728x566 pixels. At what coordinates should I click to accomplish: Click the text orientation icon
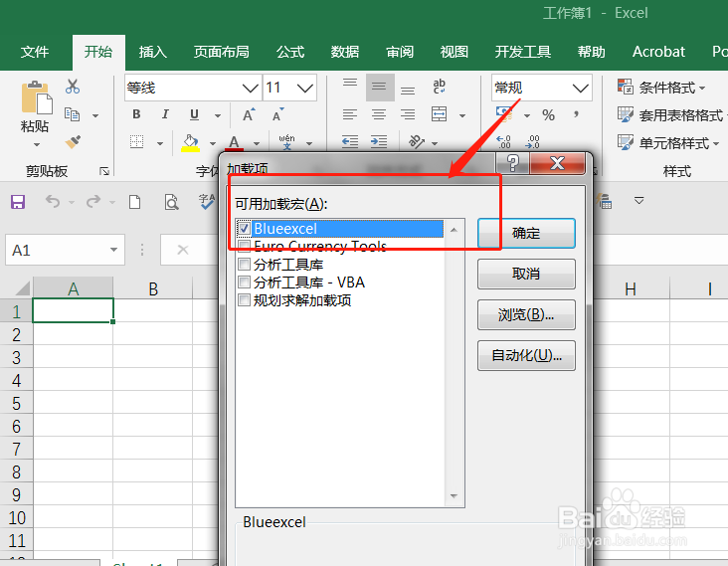click(x=416, y=142)
